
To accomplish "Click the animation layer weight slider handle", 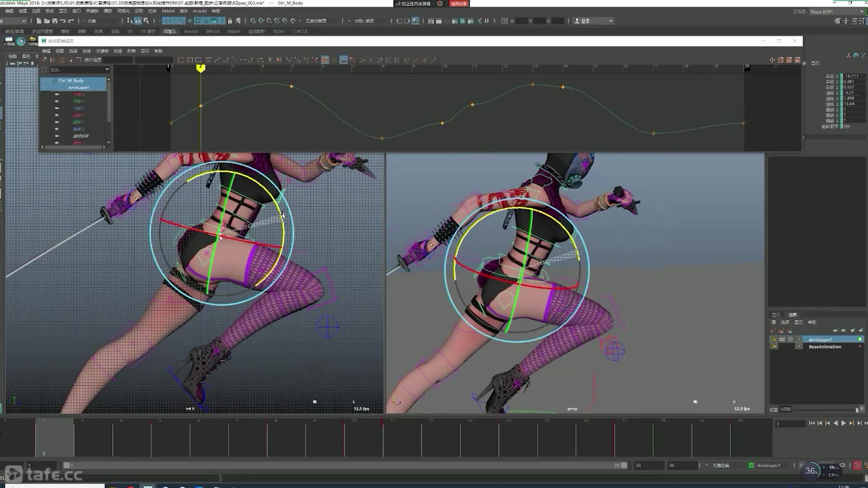I will [857, 409].
